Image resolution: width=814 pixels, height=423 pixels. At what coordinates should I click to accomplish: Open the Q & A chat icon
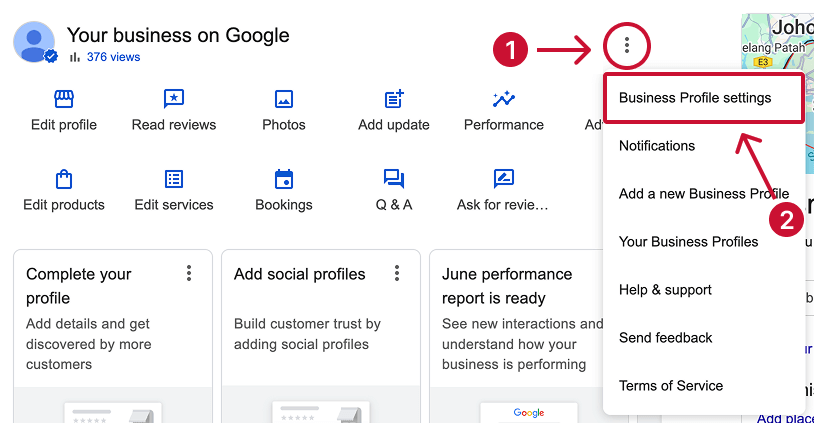[x=394, y=179]
